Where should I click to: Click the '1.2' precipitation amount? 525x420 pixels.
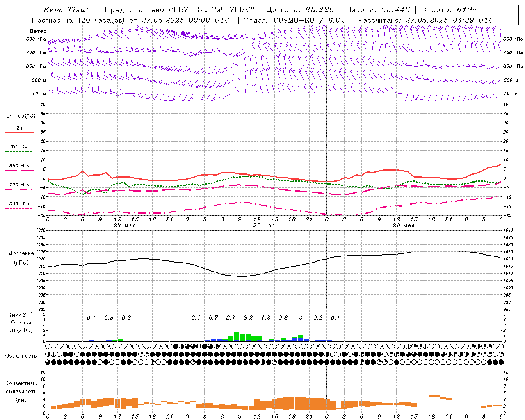[266, 318]
